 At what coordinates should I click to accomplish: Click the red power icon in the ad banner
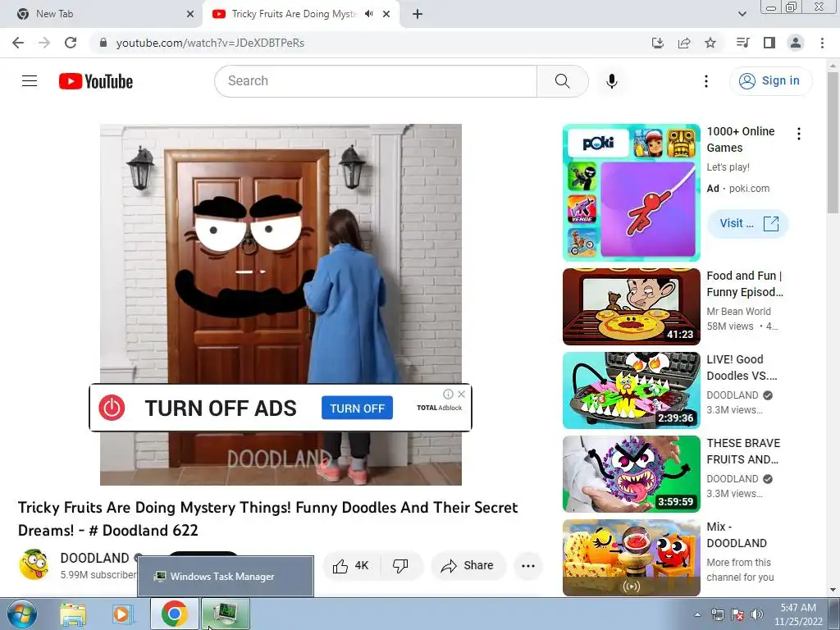click(112, 408)
